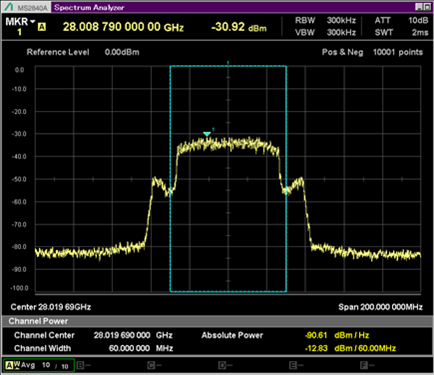Select trace A Avg 10/10 status indicator
This screenshot has width=434, height=375.
point(39,365)
